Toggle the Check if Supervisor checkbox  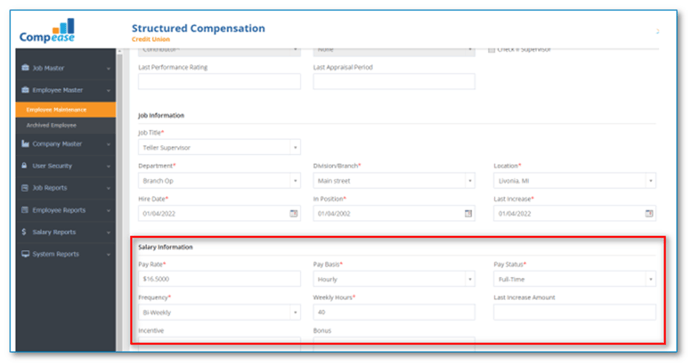pyautogui.click(x=491, y=50)
